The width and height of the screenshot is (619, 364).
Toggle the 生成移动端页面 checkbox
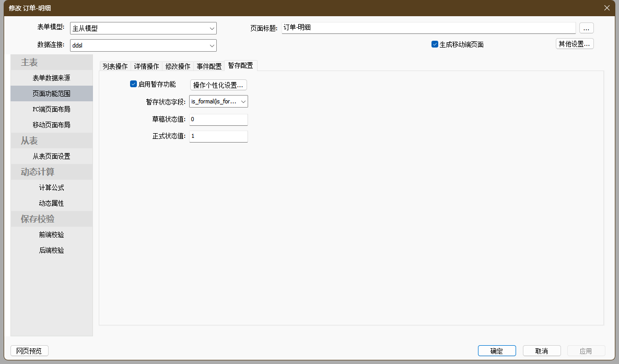pyautogui.click(x=435, y=44)
